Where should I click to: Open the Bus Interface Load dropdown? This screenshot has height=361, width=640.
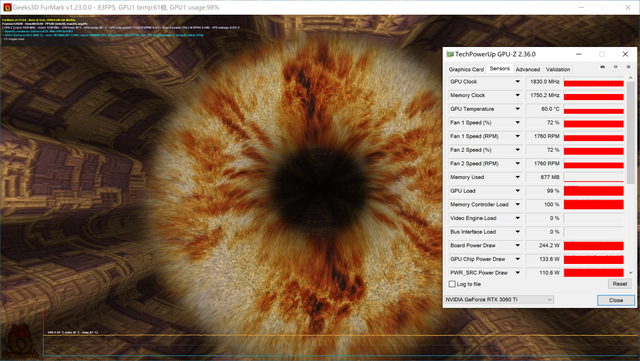click(x=518, y=232)
